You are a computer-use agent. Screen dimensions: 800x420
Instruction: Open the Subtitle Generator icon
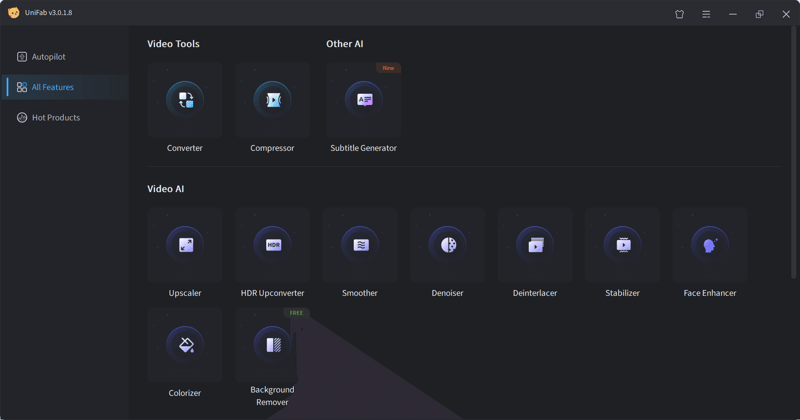[364, 100]
